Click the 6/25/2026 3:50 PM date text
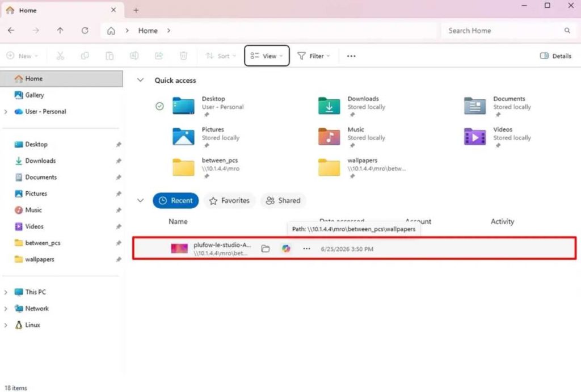The width and height of the screenshot is (581, 392). pos(347,249)
